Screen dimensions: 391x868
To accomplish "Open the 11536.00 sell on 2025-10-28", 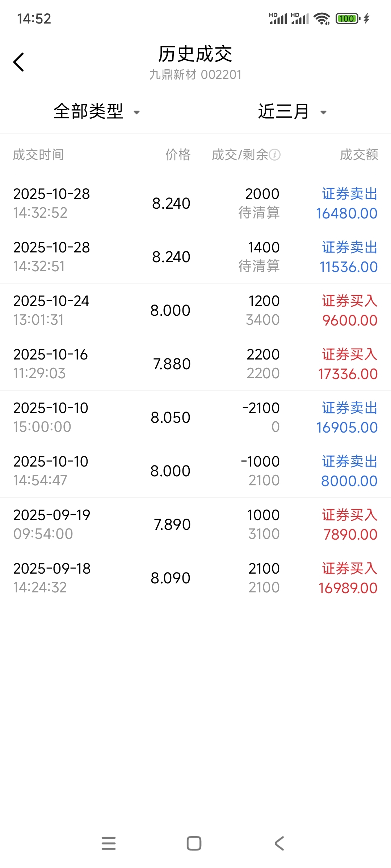I will pyautogui.click(x=195, y=257).
